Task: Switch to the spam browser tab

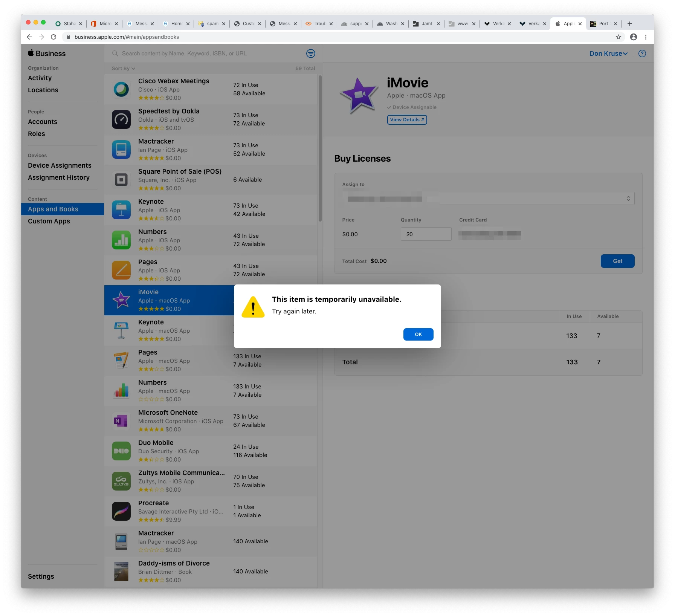Action: coord(212,24)
